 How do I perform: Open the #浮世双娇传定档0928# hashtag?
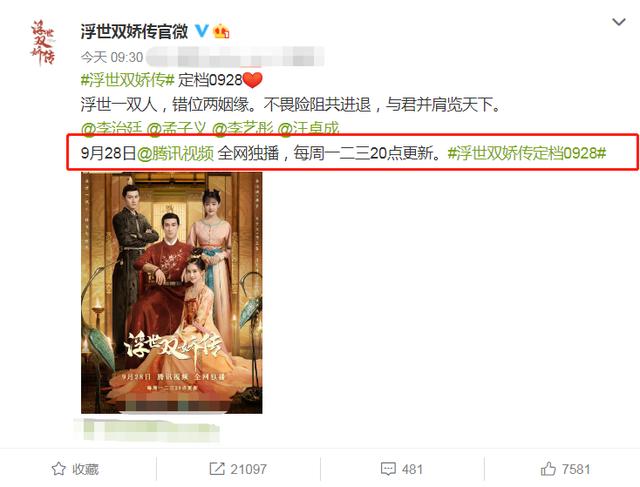click(527, 153)
